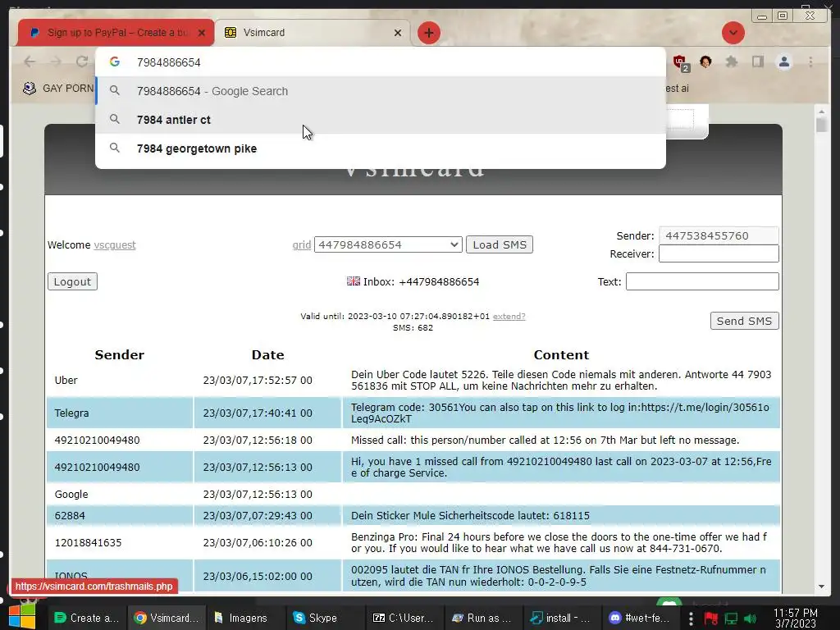Select the 7984886654 Google Search suggestion

tap(381, 91)
